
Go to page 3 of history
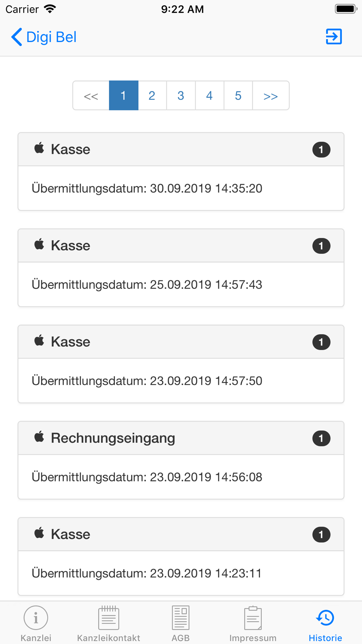(x=181, y=95)
